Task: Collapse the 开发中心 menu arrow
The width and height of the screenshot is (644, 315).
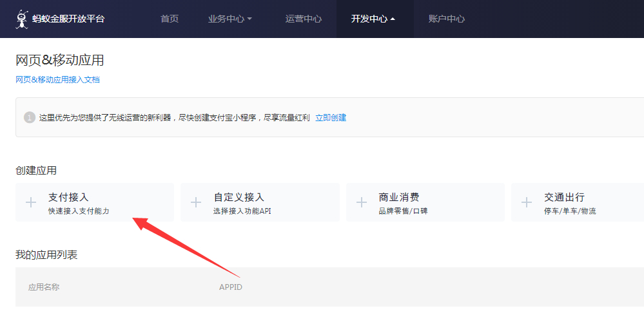Action: 393,19
